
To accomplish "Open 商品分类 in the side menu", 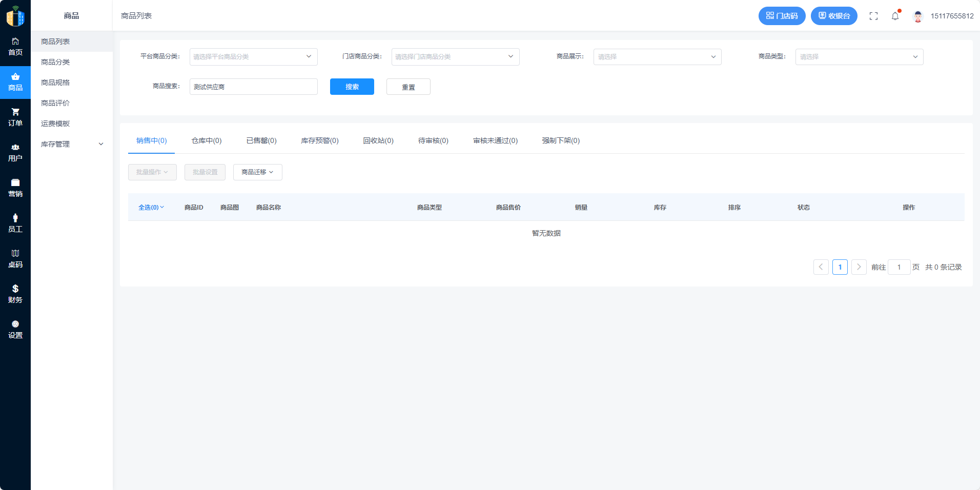I will (55, 62).
